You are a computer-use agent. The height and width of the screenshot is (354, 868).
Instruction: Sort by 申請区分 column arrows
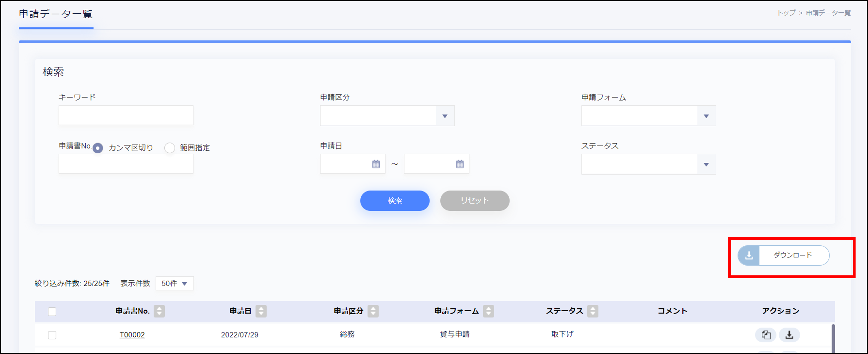pos(373,311)
